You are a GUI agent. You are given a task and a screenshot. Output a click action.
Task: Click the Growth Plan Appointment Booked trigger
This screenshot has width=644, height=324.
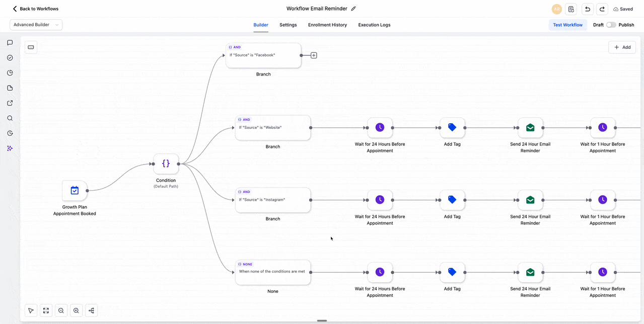click(75, 191)
